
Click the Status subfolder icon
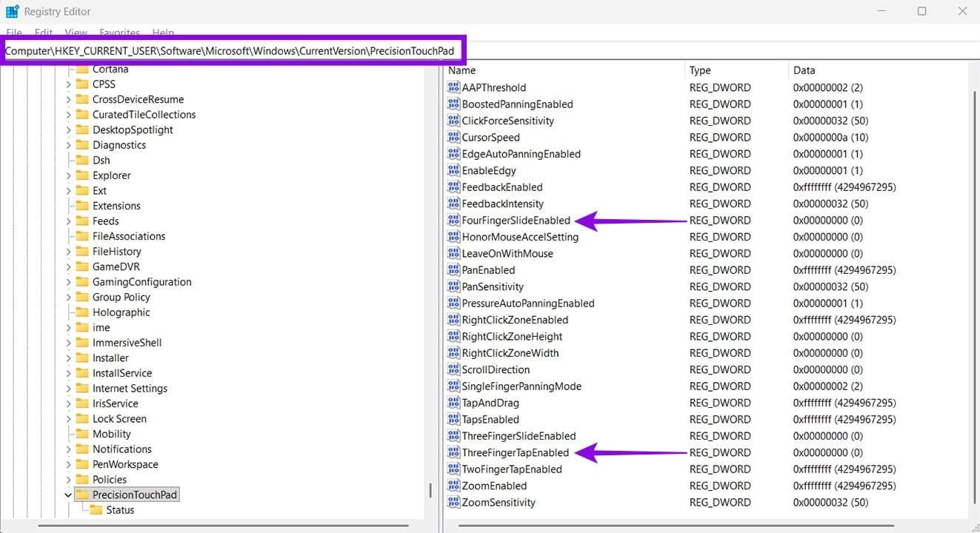coord(96,509)
